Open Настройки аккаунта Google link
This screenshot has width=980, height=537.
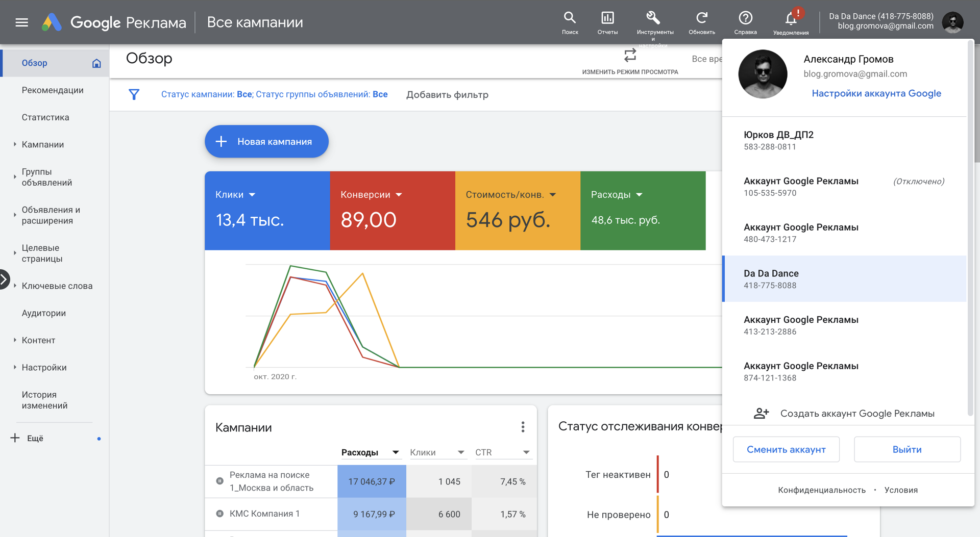(876, 93)
